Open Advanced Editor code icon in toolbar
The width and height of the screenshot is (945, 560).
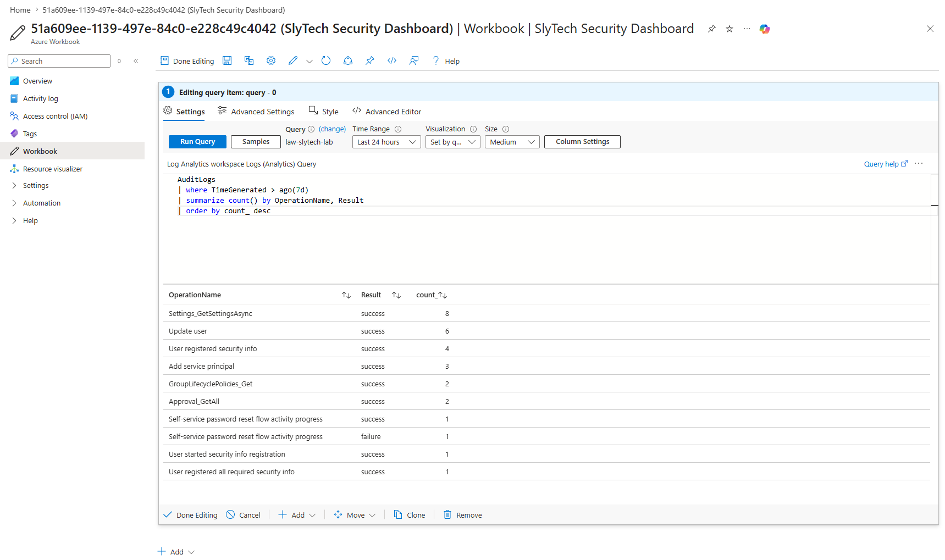392,61
